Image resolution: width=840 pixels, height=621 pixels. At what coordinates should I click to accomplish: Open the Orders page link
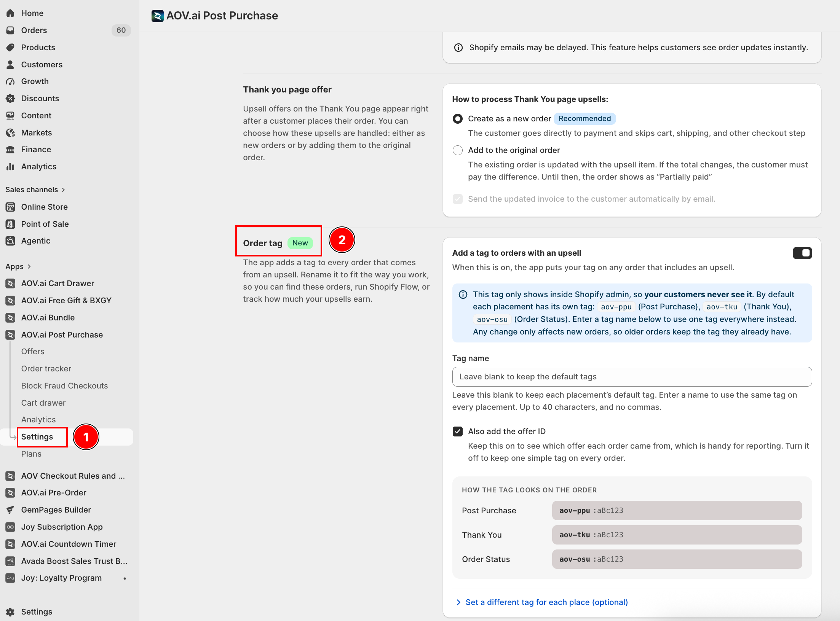[34, 30]
